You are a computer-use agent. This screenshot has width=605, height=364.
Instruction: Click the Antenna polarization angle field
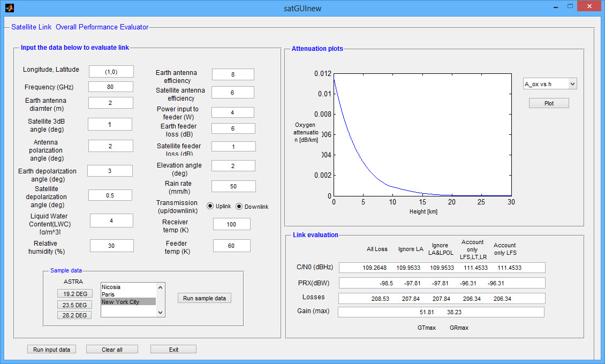click(111, 146)
